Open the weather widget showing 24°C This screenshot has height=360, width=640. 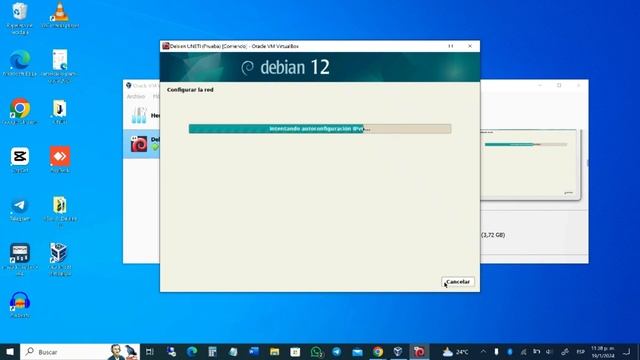coord(456,351)
